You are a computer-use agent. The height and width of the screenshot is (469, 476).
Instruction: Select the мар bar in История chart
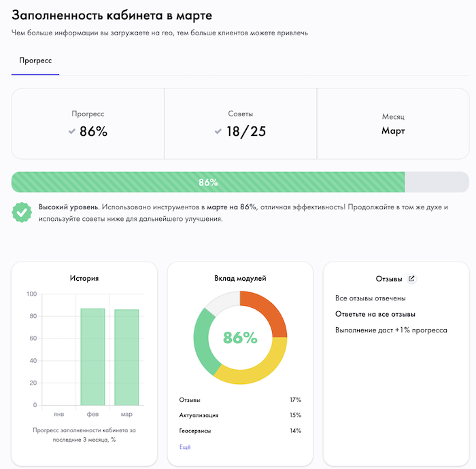tap(126, 358)
